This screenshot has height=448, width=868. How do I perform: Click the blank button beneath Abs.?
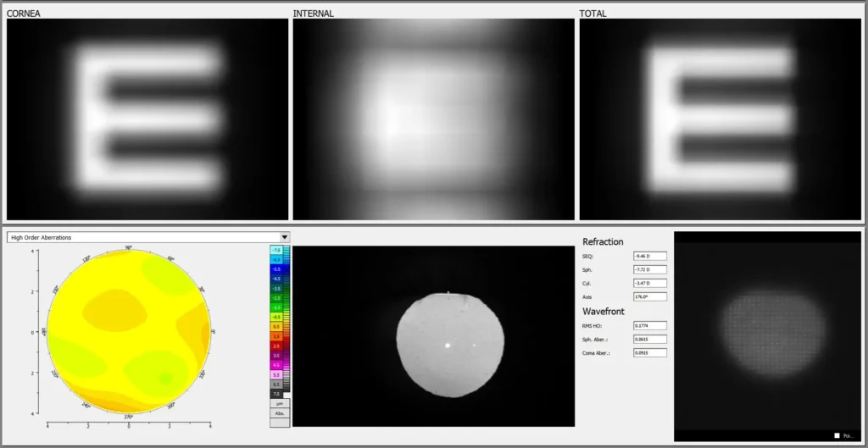(x=280, y=423)
